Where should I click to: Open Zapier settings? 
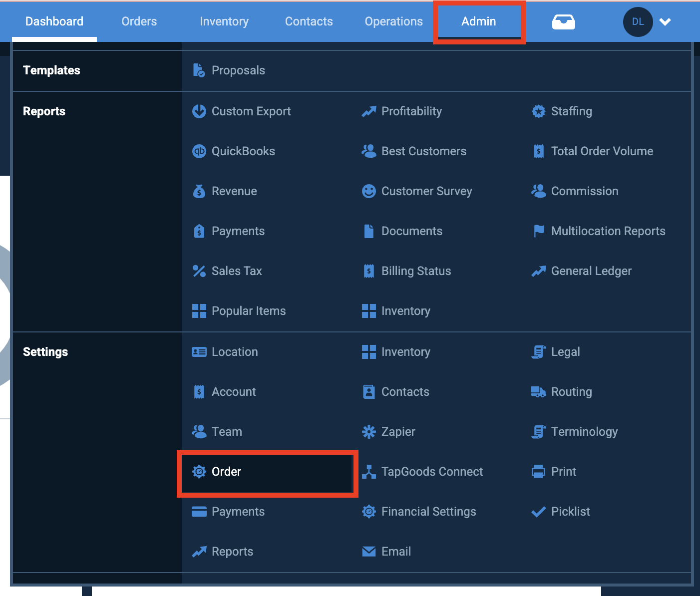398,432
